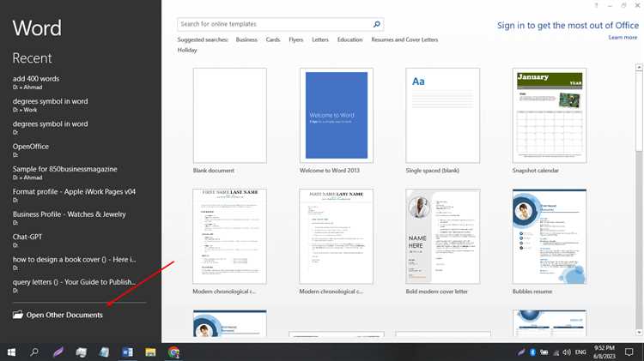Click the Business suggested search link
This screenshot has height=361, width=644.
pyautogui.click(x=246, y=39)
